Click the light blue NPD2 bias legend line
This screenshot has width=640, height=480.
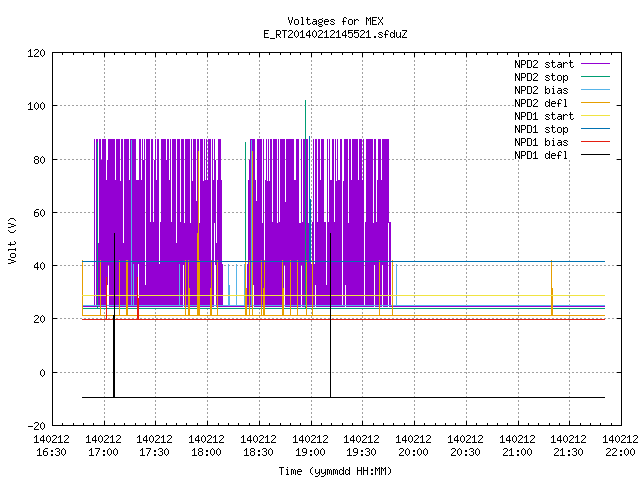pos(595,90)
